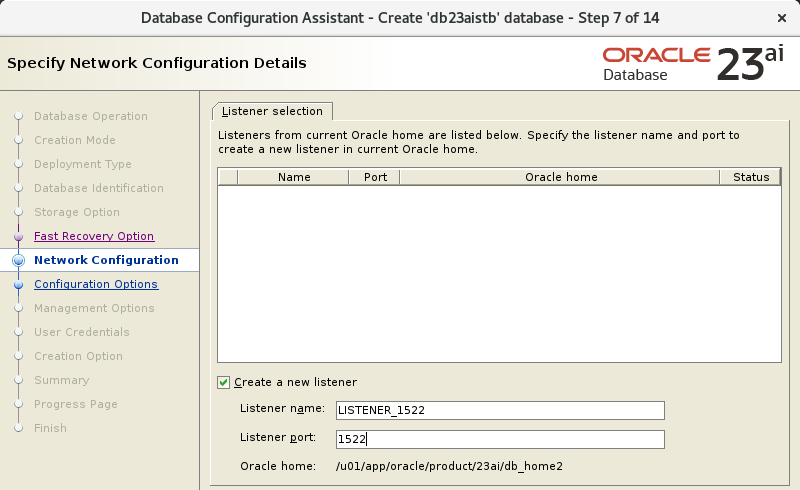
Task: Click the Status column header
Action: pos(750,177)
